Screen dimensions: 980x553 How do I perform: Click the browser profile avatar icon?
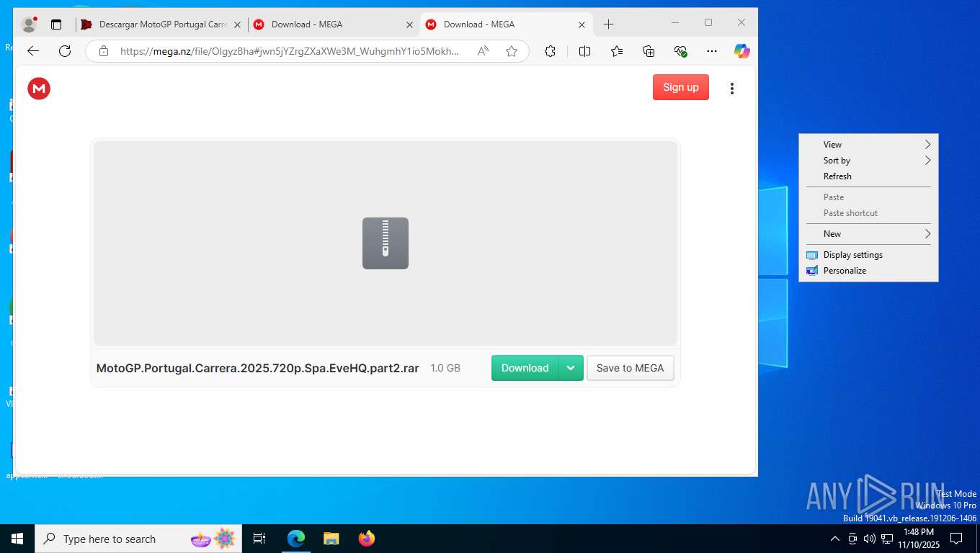(x=29, y=24)
